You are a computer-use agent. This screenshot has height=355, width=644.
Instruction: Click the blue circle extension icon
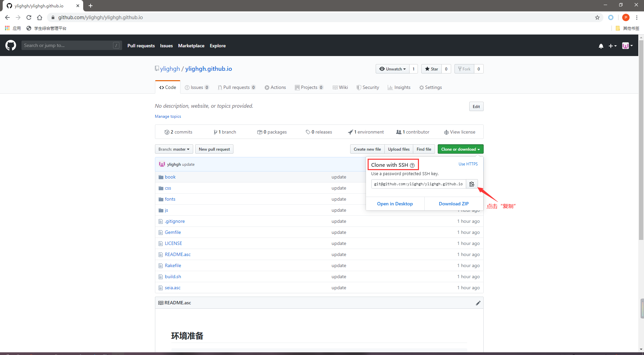[611, 17]
